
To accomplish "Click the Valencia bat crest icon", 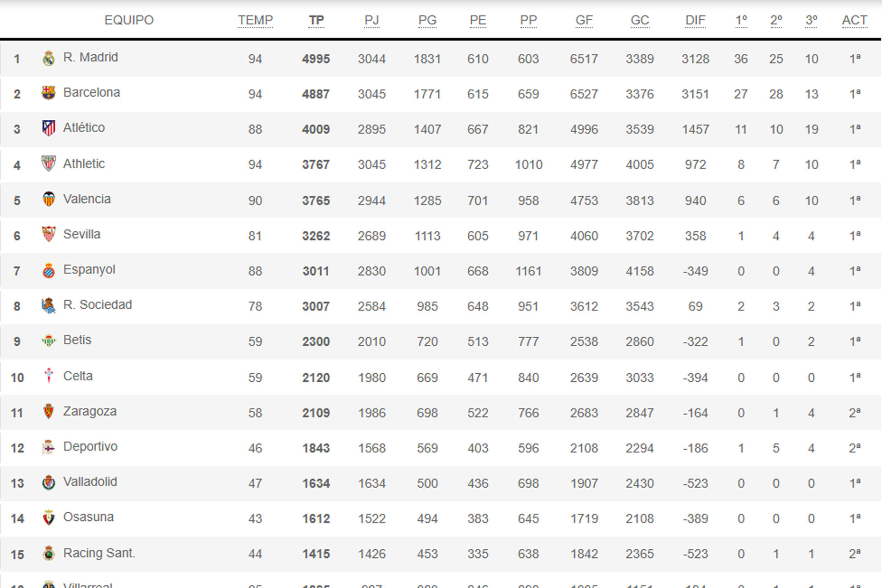I will [x=49, y=199].
